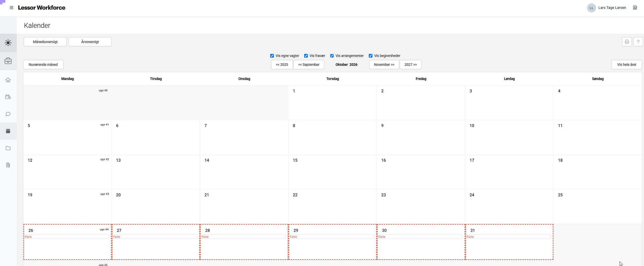
Task: Click the Mandag column header
Action: tap(67, 79)
